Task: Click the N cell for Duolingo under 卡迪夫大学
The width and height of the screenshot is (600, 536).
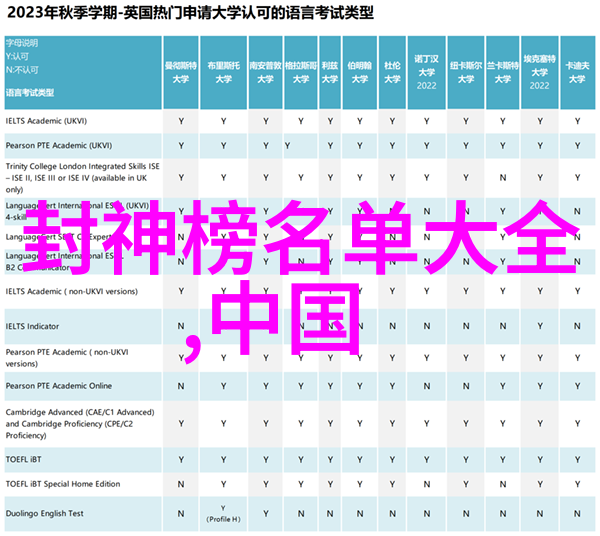Action: [577, 514]
